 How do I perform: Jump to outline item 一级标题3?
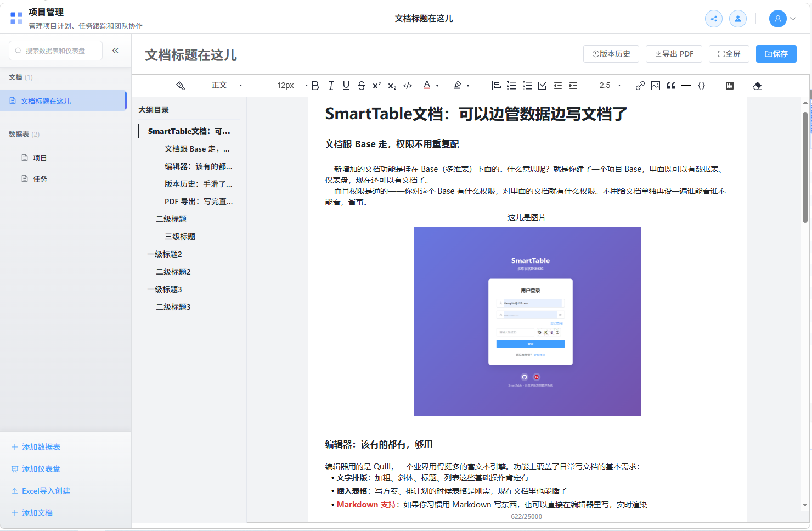[165, 289]
